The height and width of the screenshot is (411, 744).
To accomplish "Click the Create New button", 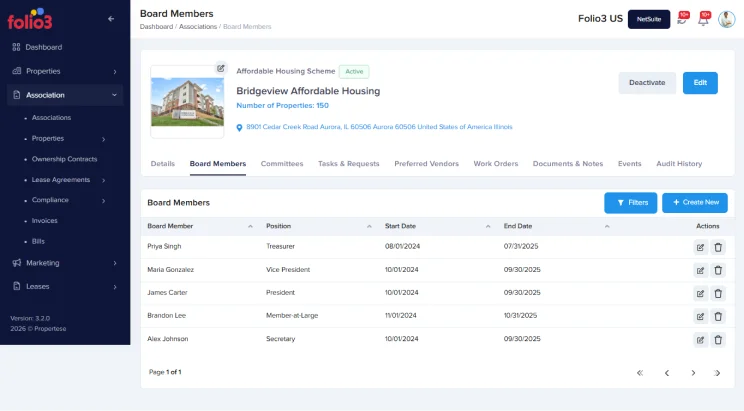I will 695,202.
